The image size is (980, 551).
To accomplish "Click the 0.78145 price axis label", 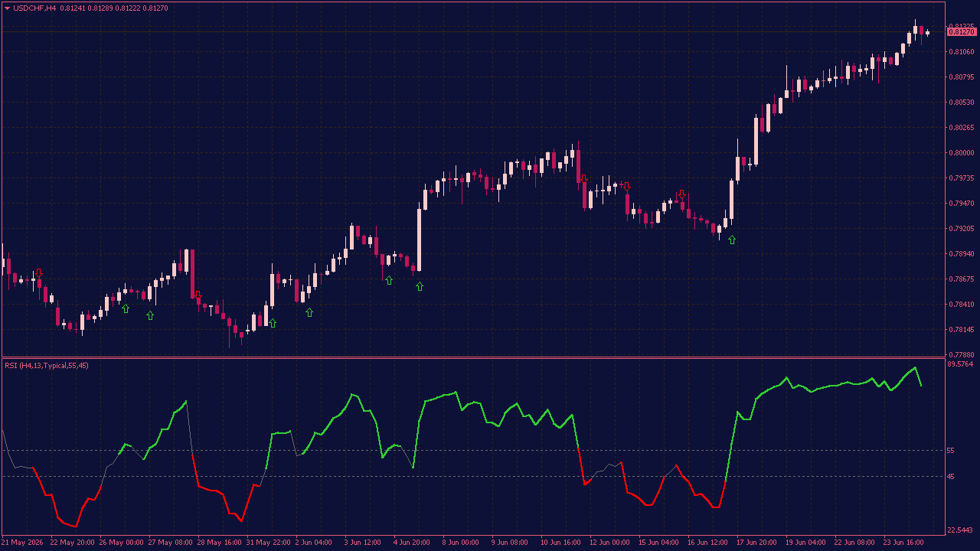I will [x=961, y=330].
